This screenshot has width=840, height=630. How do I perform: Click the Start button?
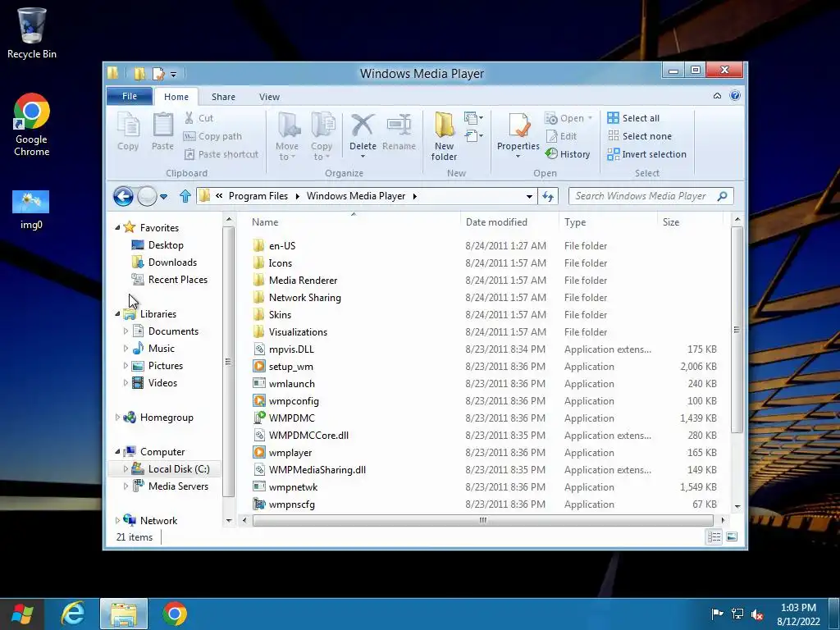22,614
